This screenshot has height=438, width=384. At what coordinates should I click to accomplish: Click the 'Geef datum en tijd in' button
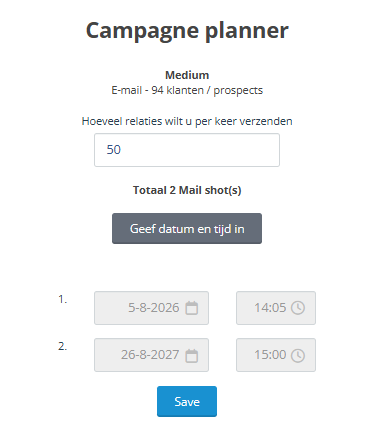(187, 229)
